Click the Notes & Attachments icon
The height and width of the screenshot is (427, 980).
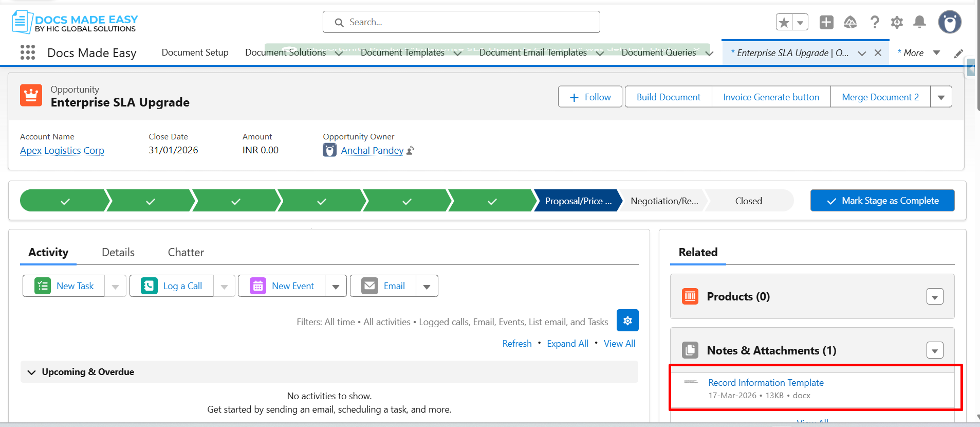click(690, 350)
